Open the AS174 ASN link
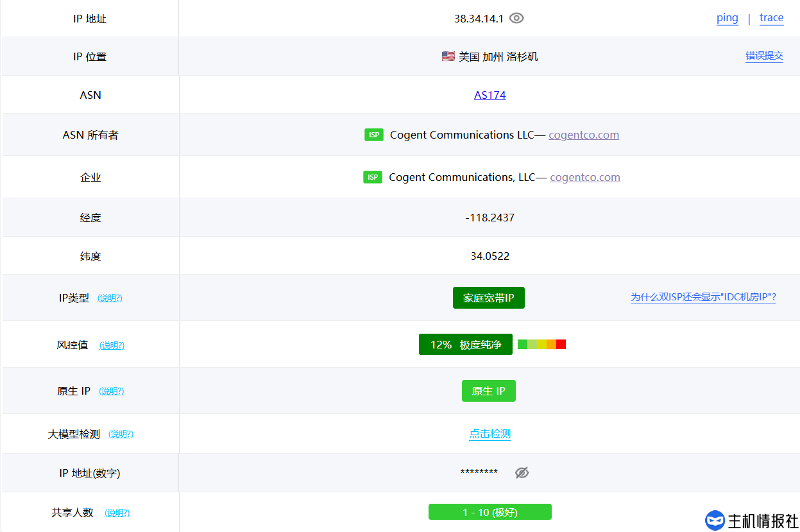Screen dimensions: 800x532 489,95
